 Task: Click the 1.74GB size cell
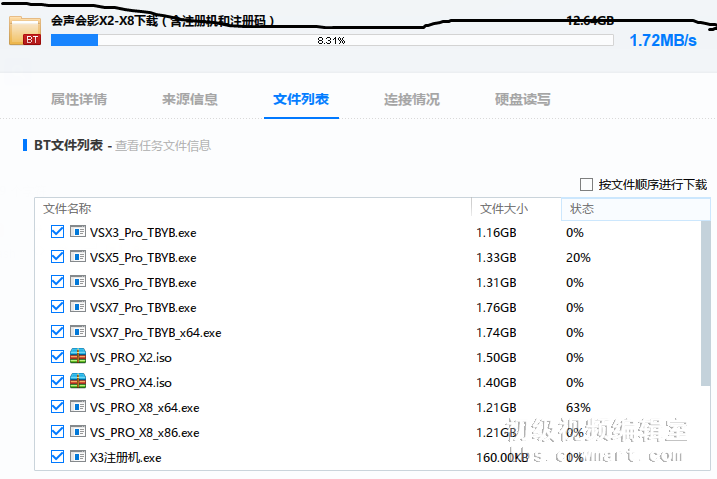496,332
